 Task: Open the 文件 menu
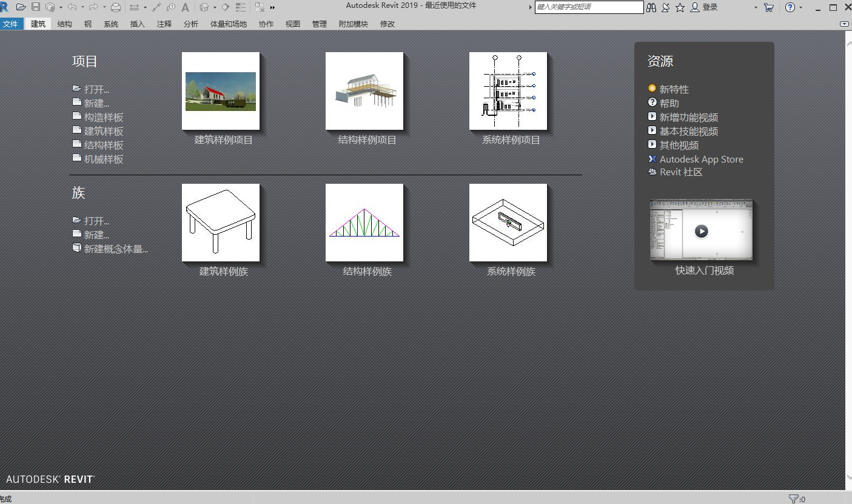(12, 24)
